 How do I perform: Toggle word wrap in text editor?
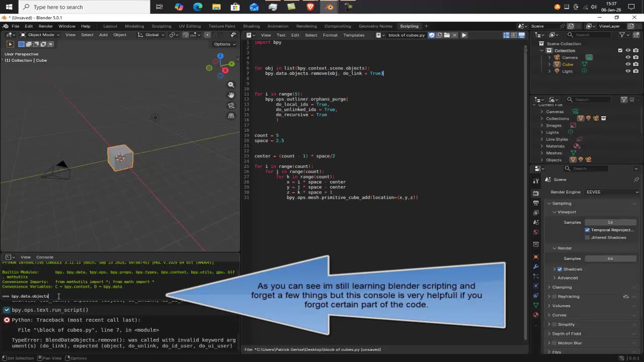(514, 35)
